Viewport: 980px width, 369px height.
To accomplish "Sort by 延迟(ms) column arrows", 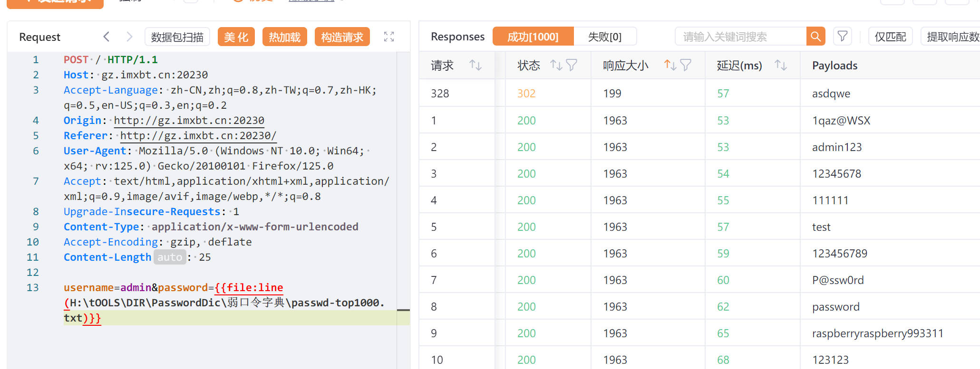I will tap(780, 65).
